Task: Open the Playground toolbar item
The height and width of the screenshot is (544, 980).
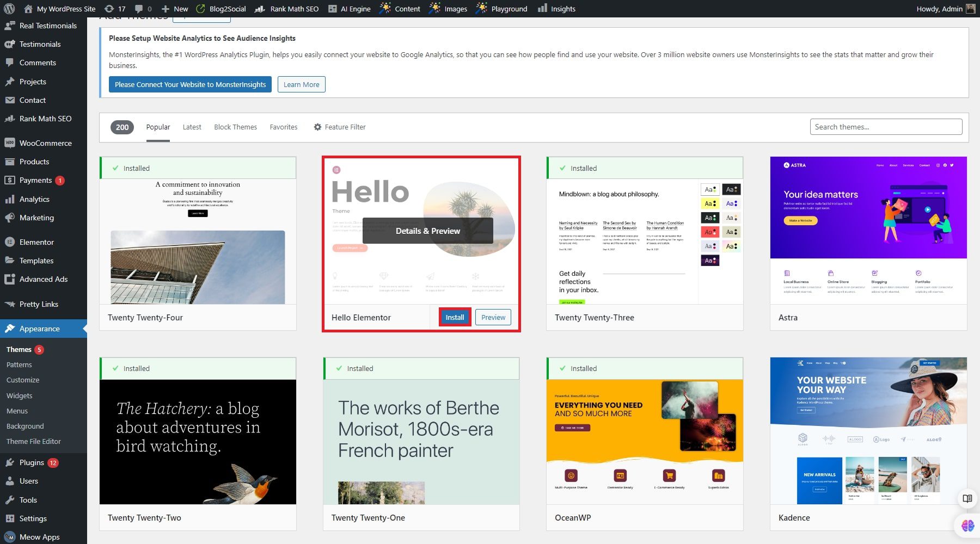Action: 501,8
